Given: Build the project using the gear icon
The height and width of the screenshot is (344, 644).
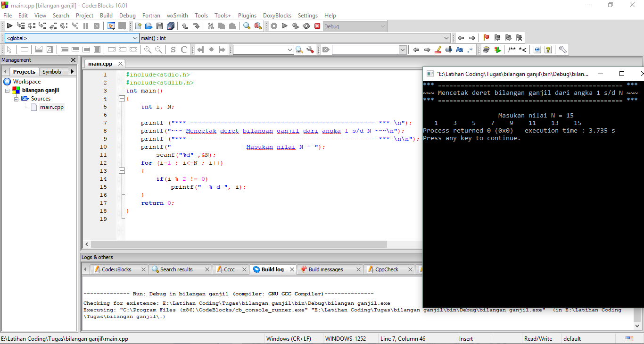Looking at the screenshot, I should pyautogui.click(x=274, y=26).
